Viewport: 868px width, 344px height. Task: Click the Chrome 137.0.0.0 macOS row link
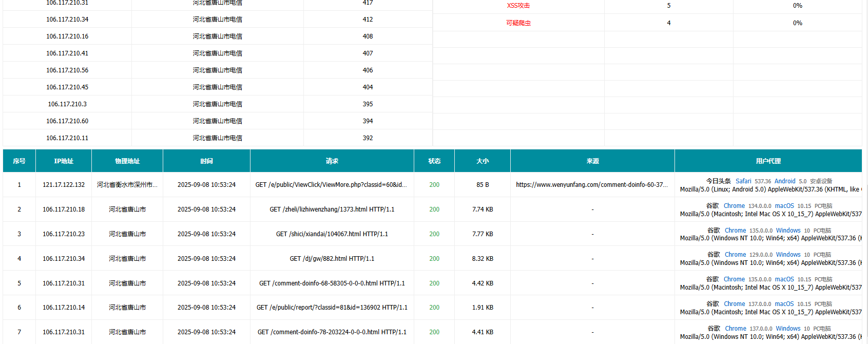pos(734,304)
